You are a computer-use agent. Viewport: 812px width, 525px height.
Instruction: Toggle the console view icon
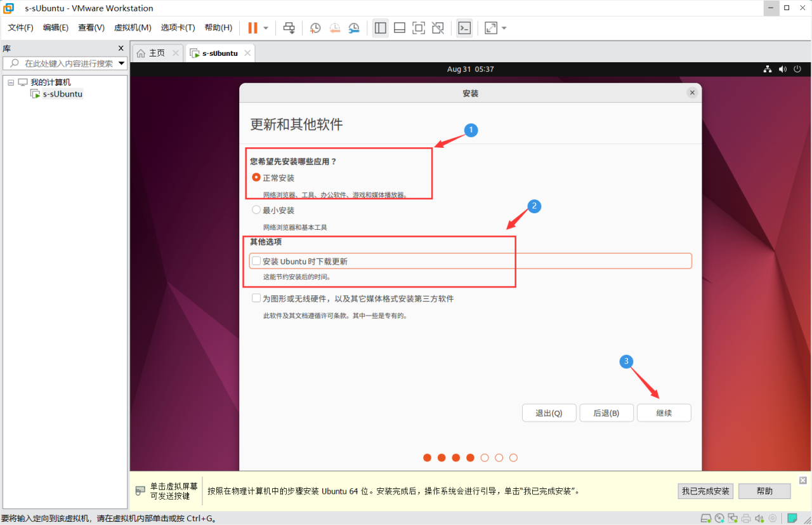click(464, 28)
